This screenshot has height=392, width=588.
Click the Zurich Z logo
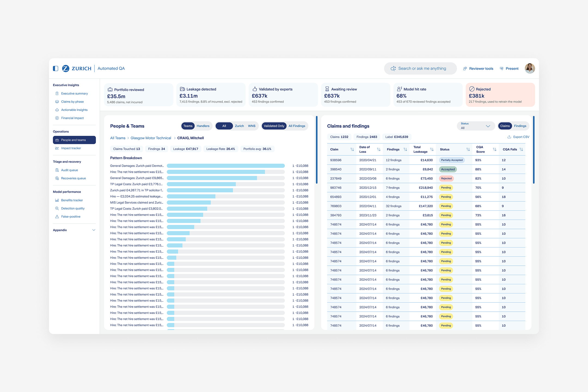point(66,68)
